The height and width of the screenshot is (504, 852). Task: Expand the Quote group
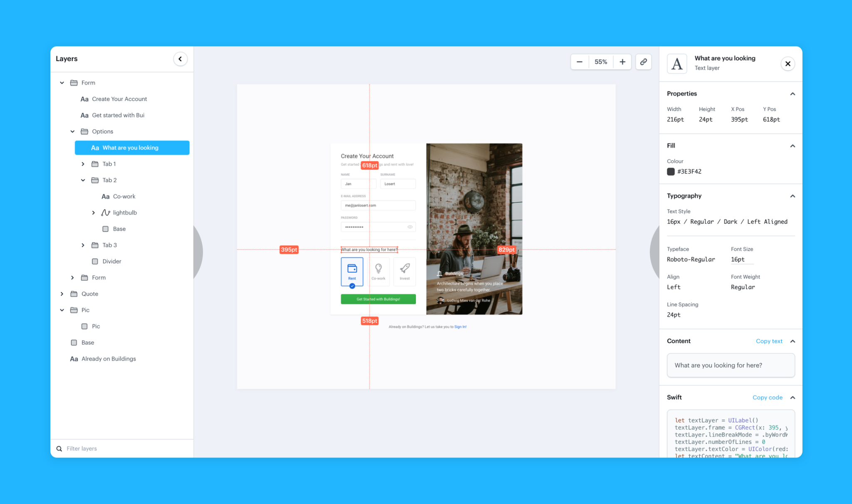tap(62, 294)
